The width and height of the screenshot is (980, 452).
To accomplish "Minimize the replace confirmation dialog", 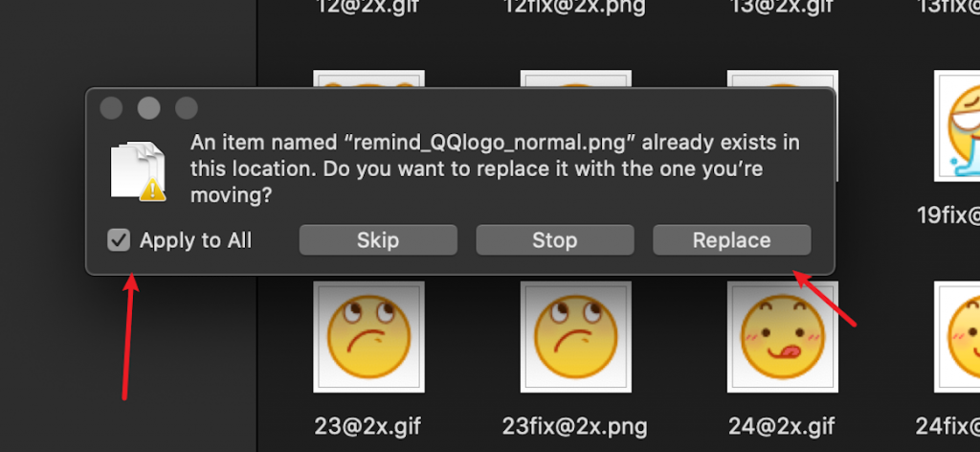I will 148,107.
